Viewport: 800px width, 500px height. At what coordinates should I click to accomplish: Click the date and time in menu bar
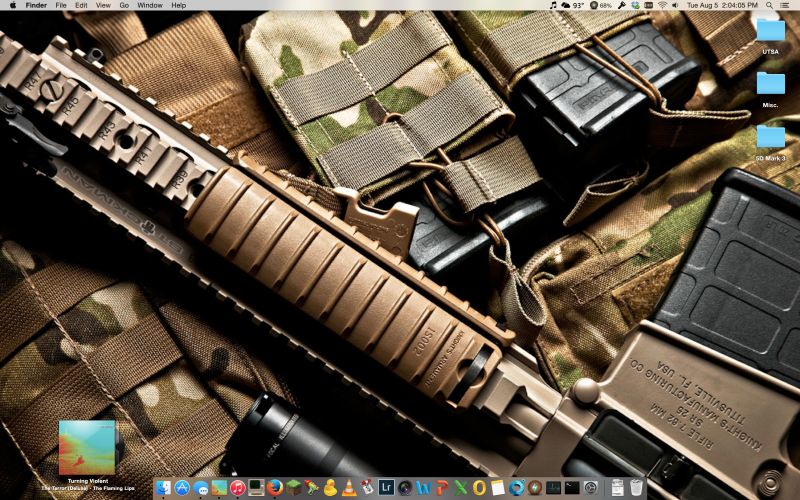click(x=722, y=5)
